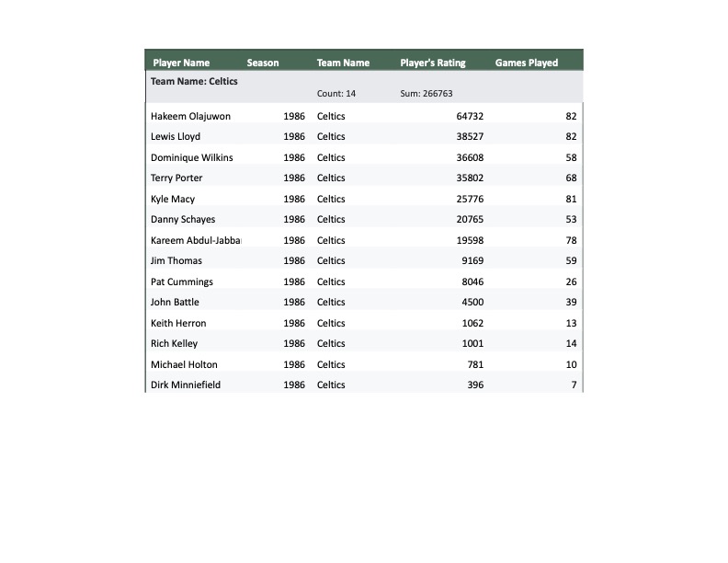Select the Hakeem Olajuwon player cell
Image resolution: width=728 pixels, height=563 pixels.
point(190,116)
